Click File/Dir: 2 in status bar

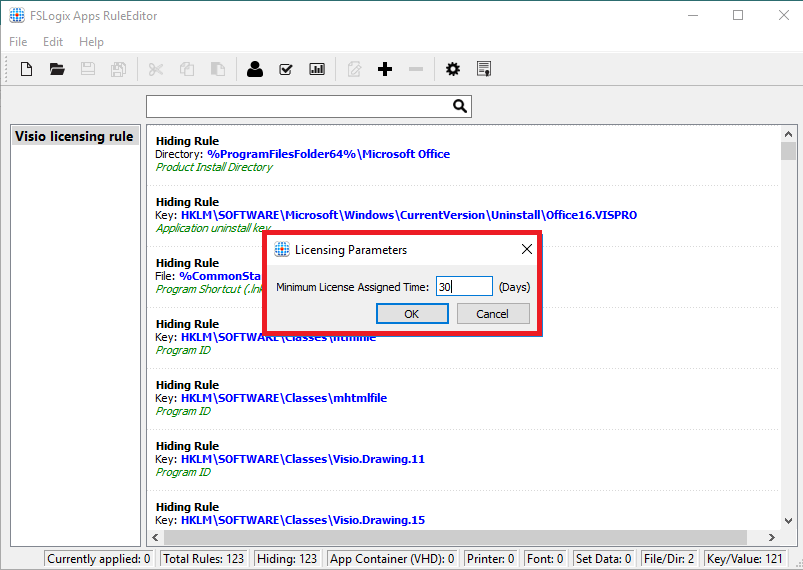tap(669, 559)
